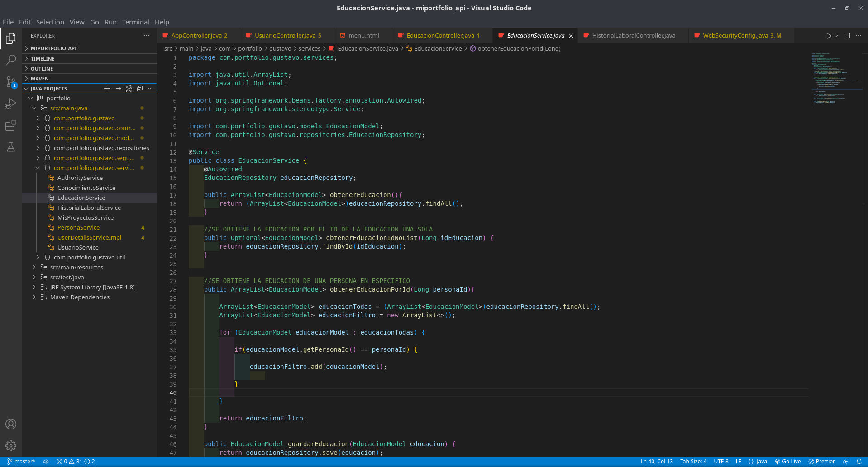Expand the MAVEN section
Image resolution: width=868 pixels, height=467 pixels.
(40, 79)
